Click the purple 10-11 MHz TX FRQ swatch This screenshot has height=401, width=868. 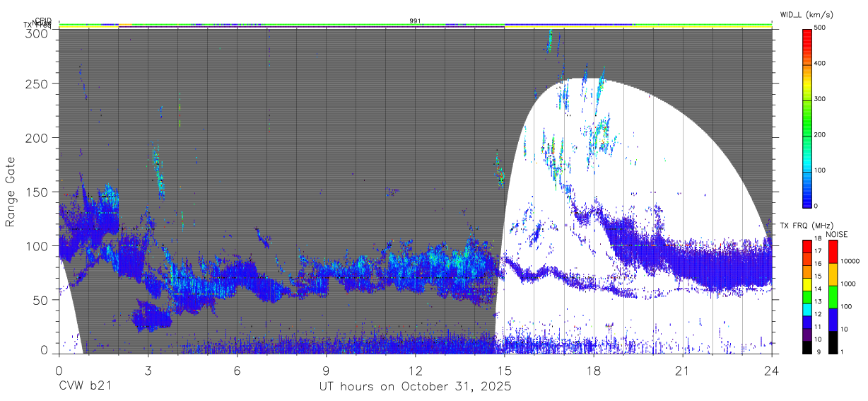coord(807,335)
